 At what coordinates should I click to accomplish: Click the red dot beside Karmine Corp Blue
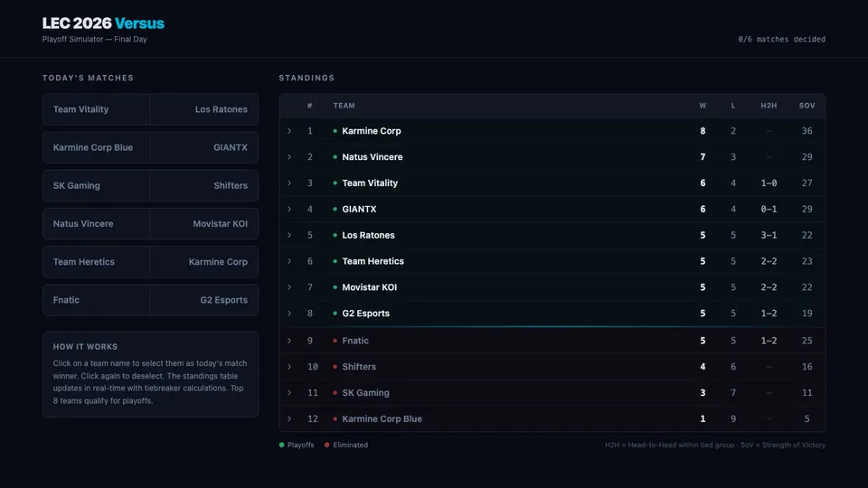[335, 418]
